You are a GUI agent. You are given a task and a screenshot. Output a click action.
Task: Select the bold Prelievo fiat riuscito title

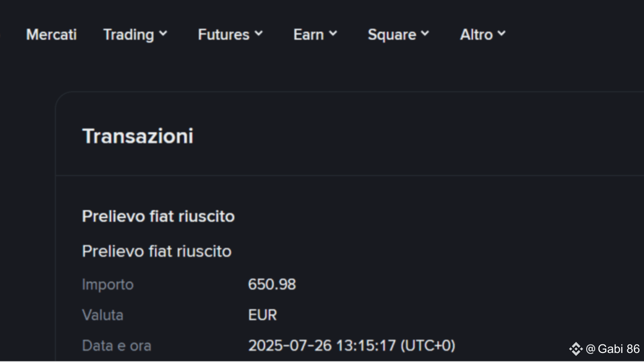158,216
